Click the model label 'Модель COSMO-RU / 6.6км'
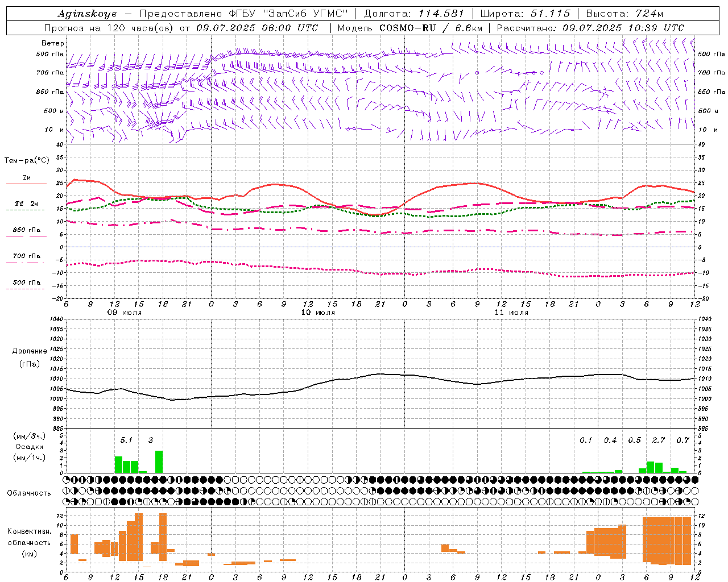The height and width of the screenshot is (582, 728). pos(409,28)
